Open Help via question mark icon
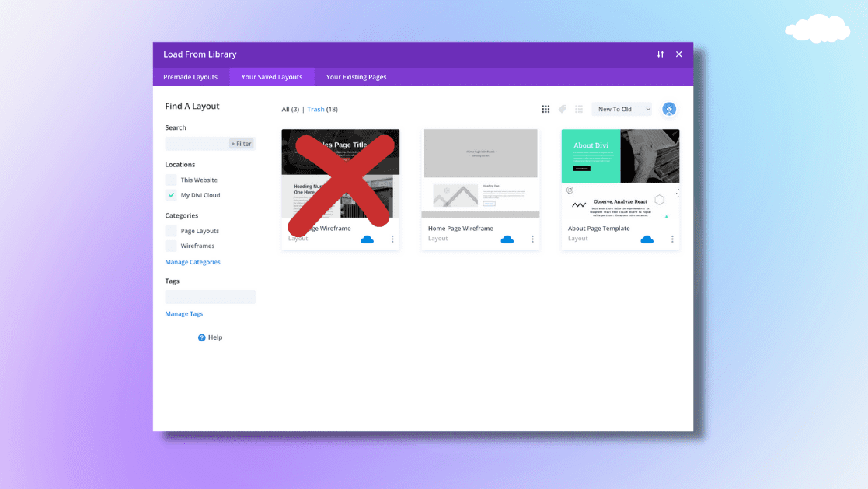The height and width of the screenshot is (489, 868). [x=202, y=337]
